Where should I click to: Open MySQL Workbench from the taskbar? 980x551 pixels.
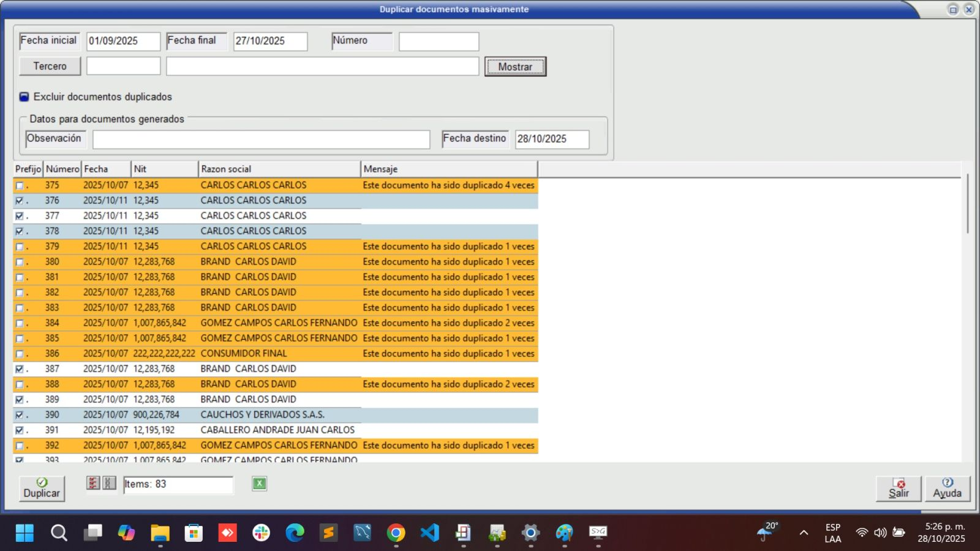click(362, 533)
